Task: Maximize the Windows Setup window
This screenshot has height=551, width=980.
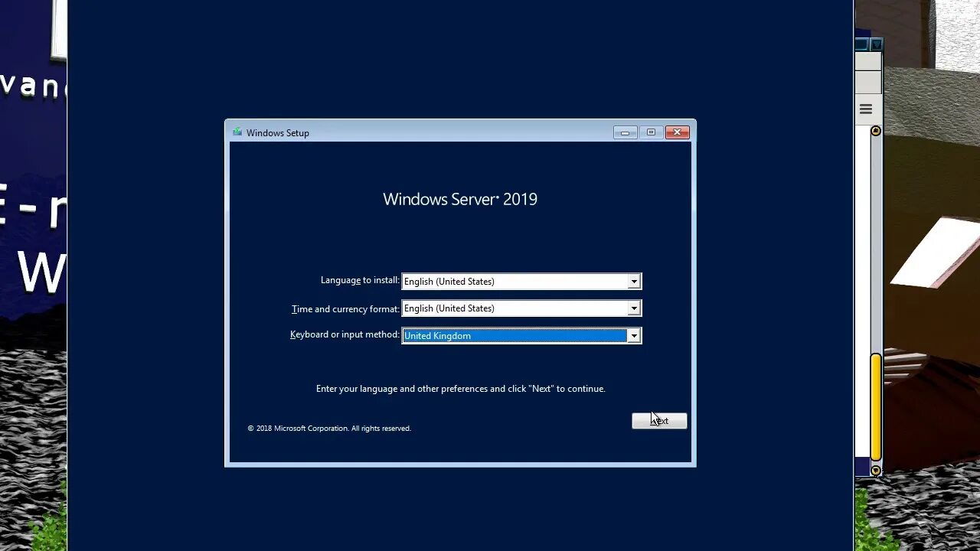Action: 651,132
